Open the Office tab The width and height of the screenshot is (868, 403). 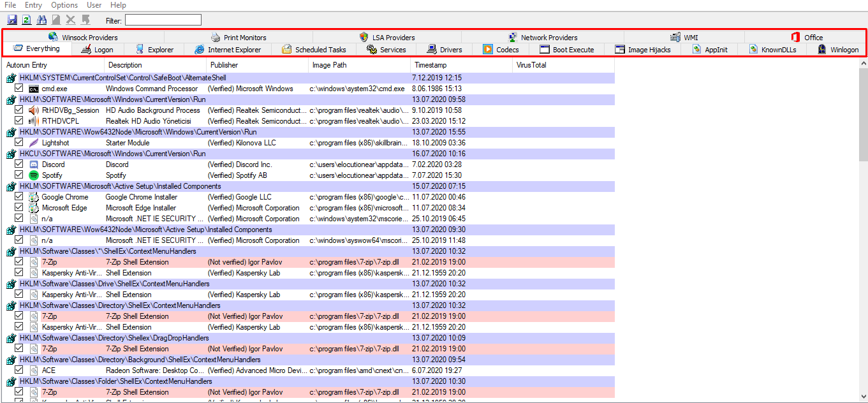(x=806, y=38)
